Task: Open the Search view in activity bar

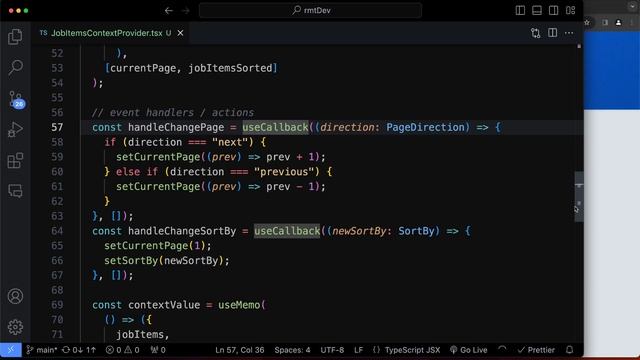Action: [x=15, y=67]
